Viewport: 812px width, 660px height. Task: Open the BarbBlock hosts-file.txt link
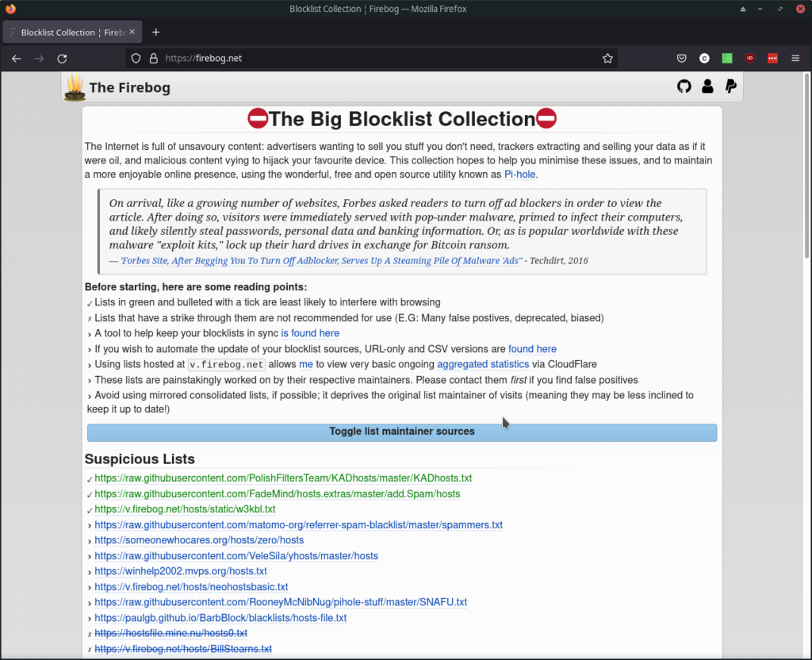click(x=220, y=617)
